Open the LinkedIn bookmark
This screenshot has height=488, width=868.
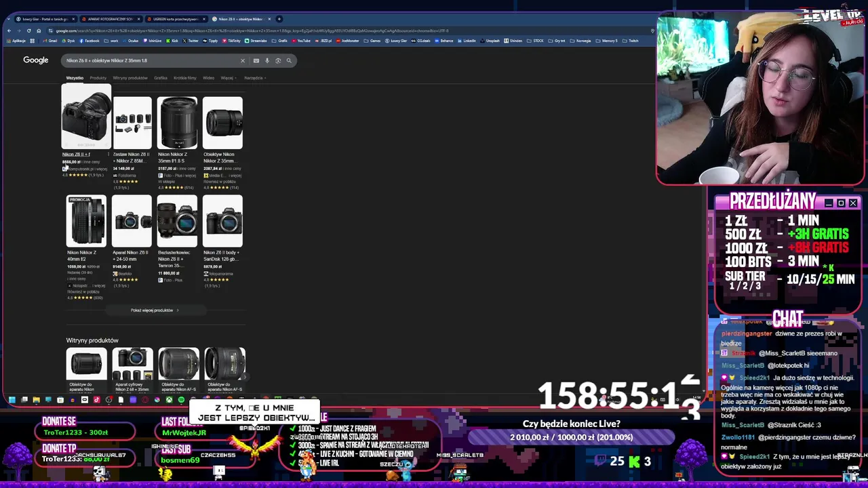[467, 41]
